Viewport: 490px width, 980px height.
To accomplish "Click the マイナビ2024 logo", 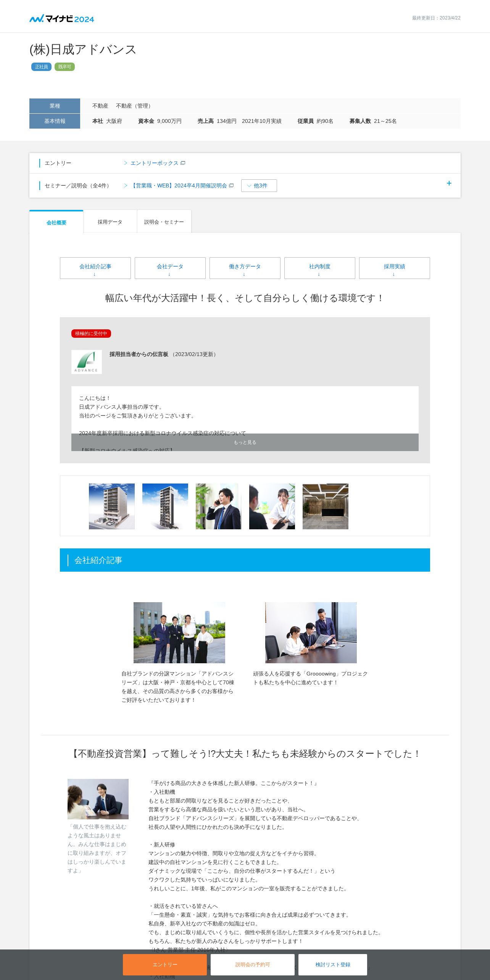I will click(x=62, y=18).
